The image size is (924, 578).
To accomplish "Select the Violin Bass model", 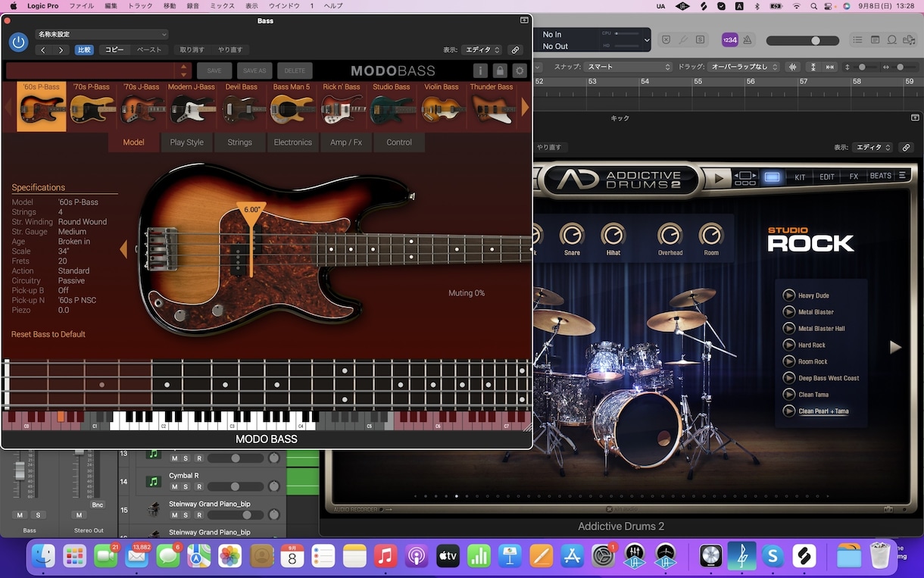I will (x=442, y=107).
